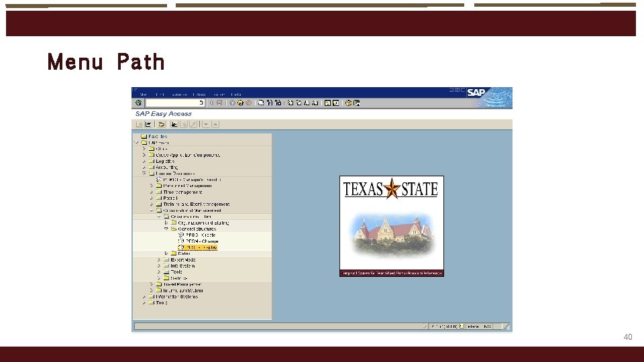Image resolution: width=644 pixels, height=362 pixels.
Task: Click the Find Next binoculars icon
Action: 278,103
